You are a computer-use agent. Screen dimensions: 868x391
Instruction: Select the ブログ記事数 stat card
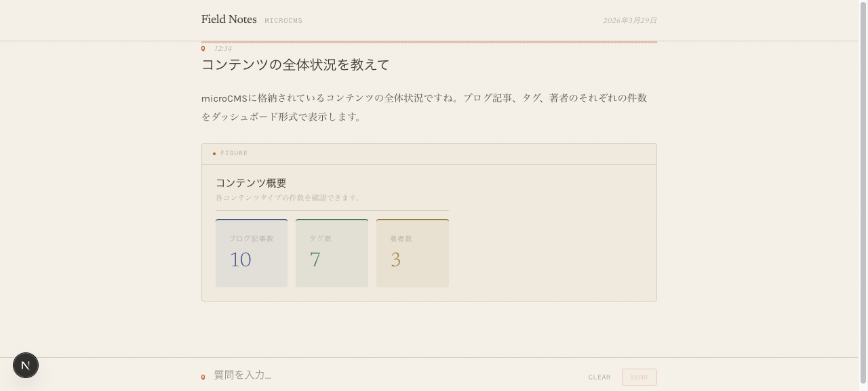[x=251, y=253]
